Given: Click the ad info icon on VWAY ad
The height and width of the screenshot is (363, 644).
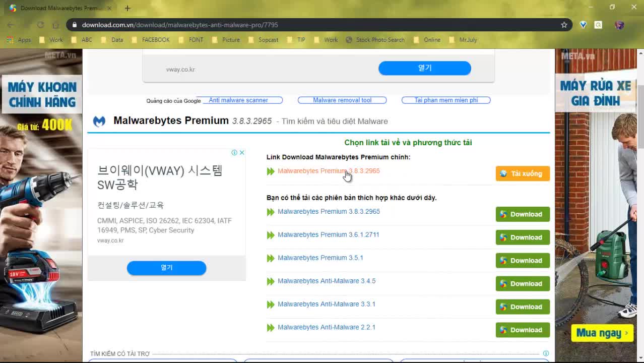Looking at the screenshot, I should pos(234,152).
